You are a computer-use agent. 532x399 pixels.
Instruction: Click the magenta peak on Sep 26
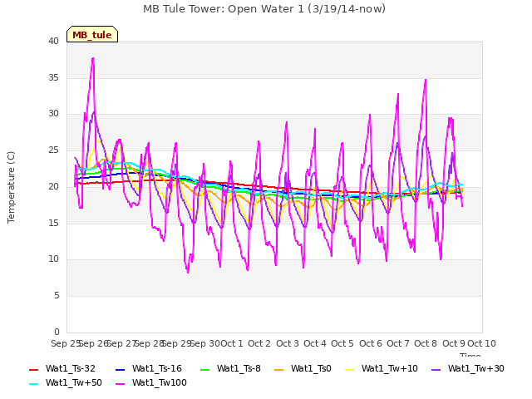(93, 58)
